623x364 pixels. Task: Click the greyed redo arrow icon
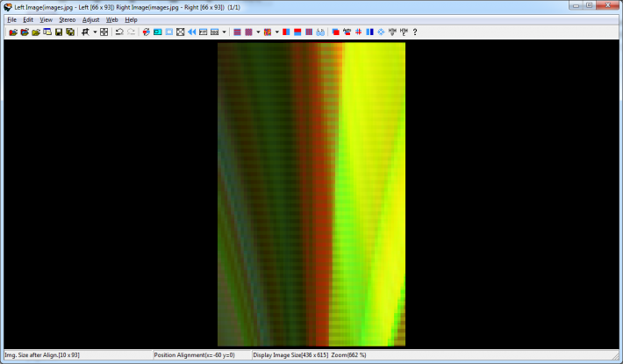[131, 32]
